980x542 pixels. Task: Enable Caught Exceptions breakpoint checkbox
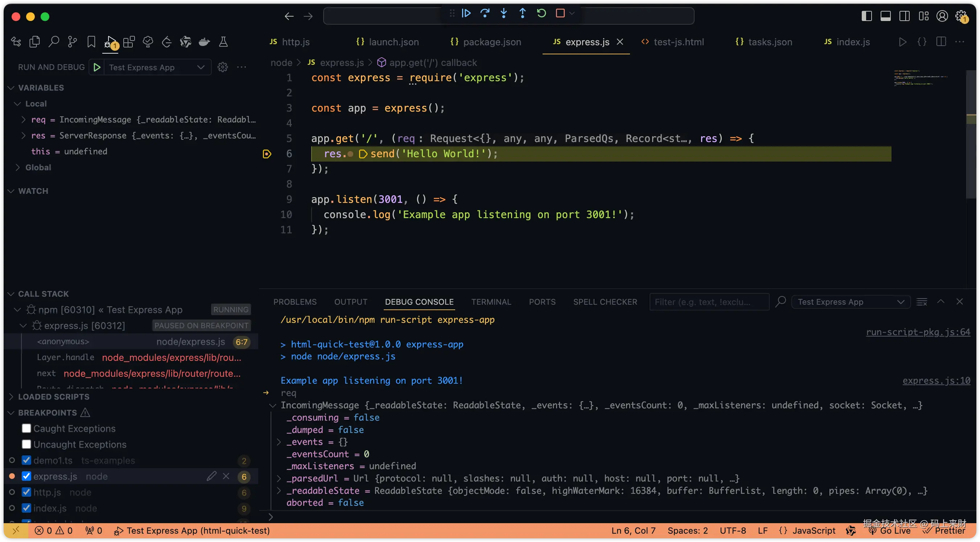pos(26,428)
